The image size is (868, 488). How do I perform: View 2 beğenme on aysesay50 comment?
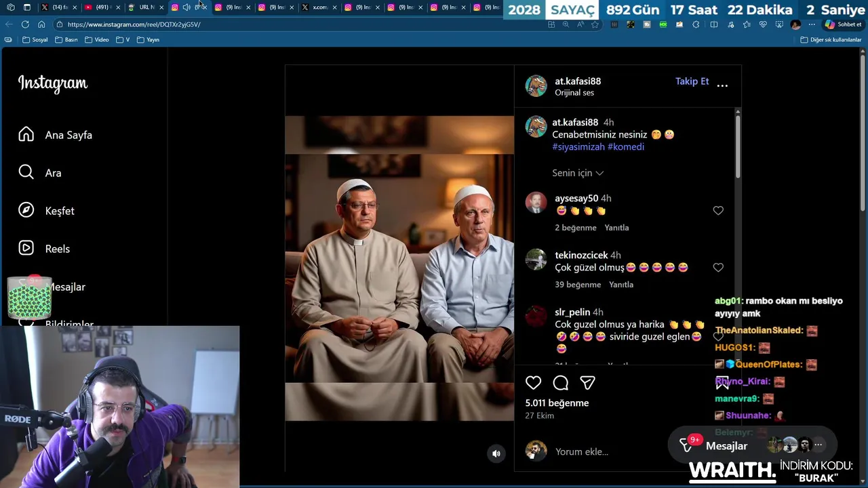pos(576,228)
